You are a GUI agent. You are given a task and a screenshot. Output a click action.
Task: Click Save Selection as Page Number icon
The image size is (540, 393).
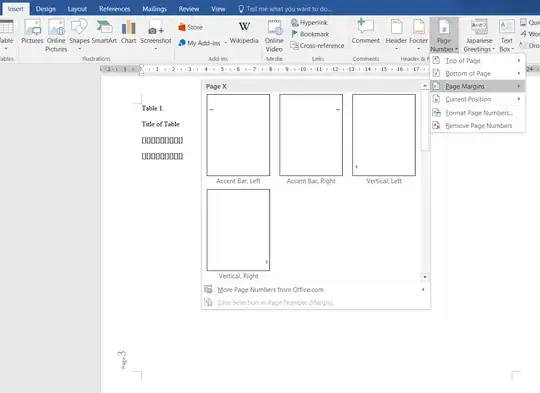pyautogui.click(x=208, y=302)
